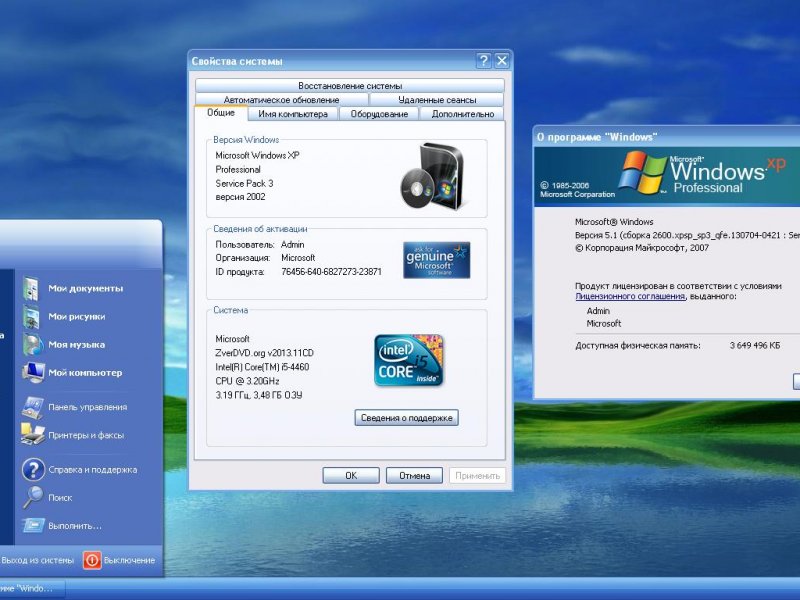The width and height of the screenshot is (800, 600).
Task: Click the product ID 76456-640-6827273-23871
Action: tap(331, 271)
